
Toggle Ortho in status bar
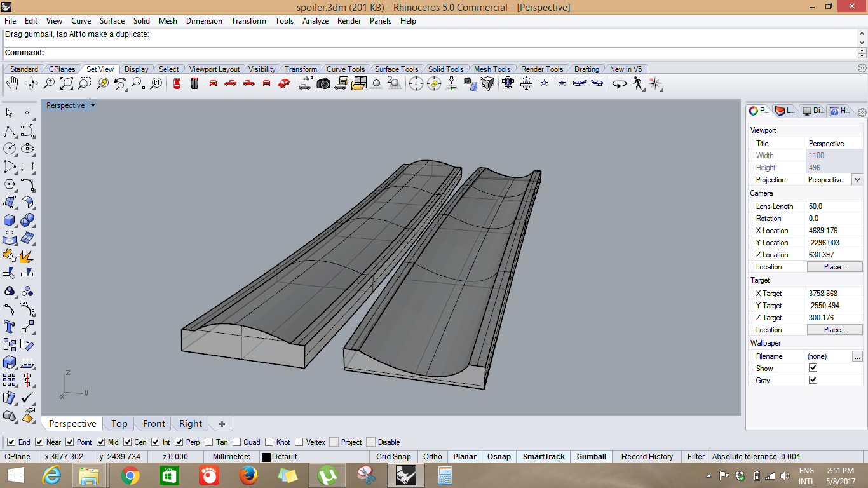433,456
